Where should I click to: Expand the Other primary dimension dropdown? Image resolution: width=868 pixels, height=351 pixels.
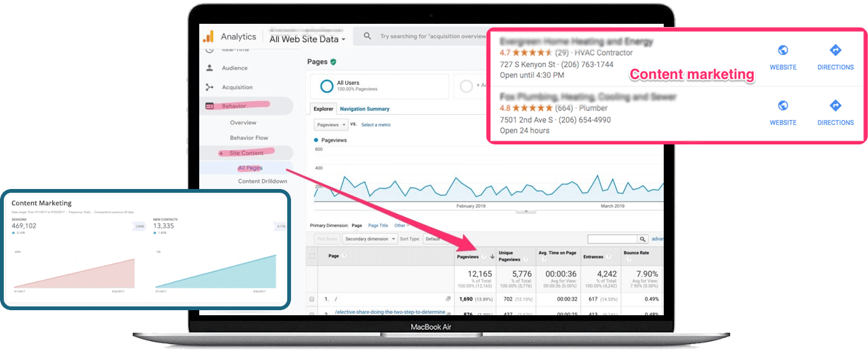pos(402,225)
